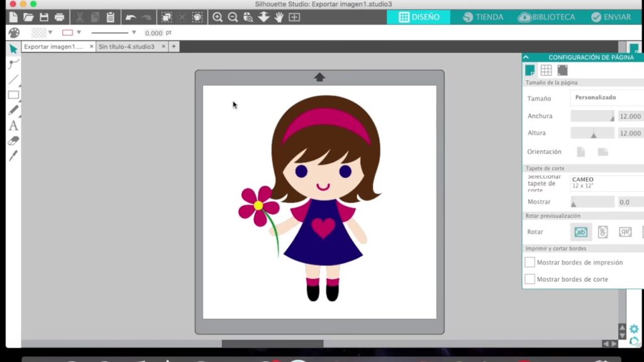Select the Knife tool
Viewport: 644px width, 362px height.
(13, 155)
